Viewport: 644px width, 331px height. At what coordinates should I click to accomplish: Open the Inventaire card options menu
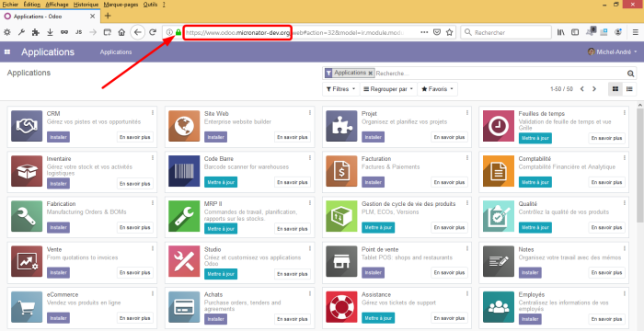click(x=153, y=158)
